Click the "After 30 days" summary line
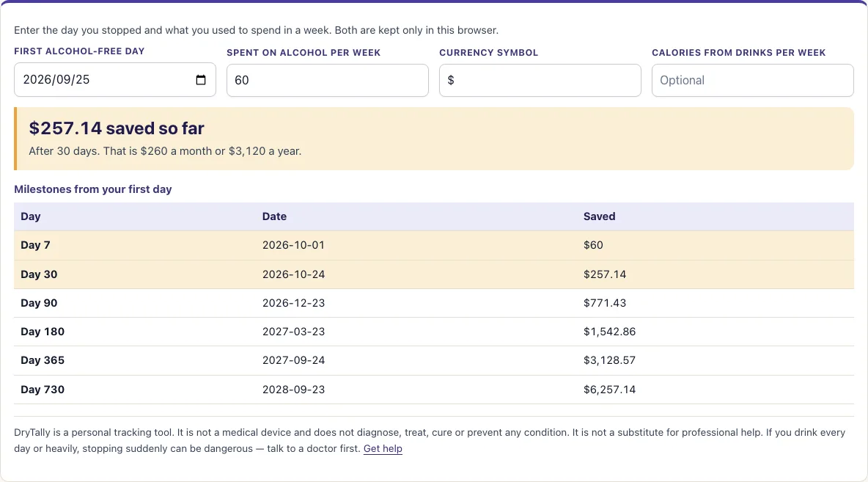The image size is (868, 482). tap(165, 151)
